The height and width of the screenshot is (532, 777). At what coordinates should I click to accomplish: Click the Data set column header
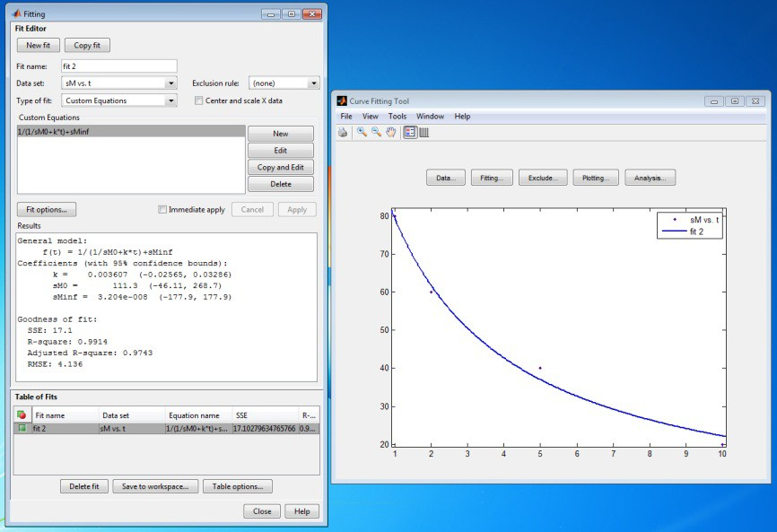click(132, 415)
